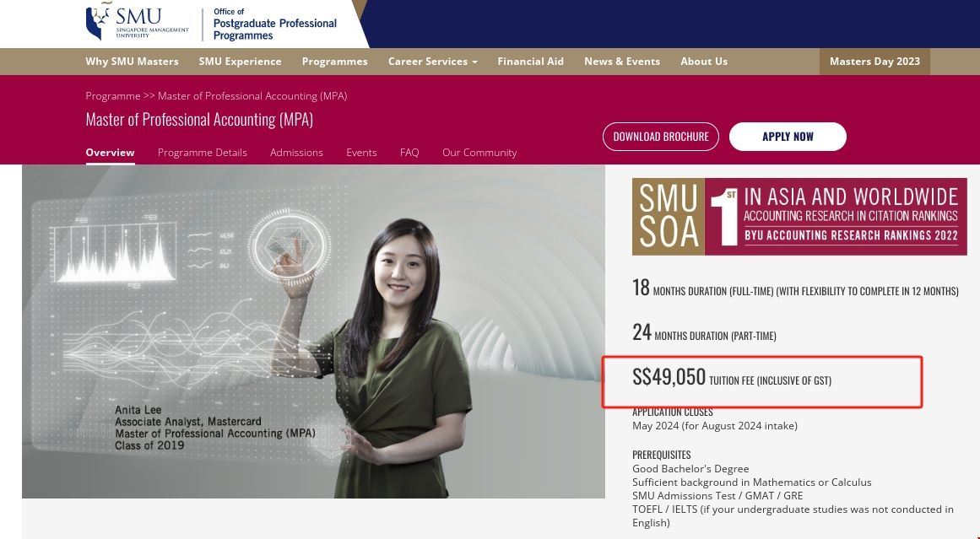Viewport: 980px width, 539px height.
Task: Visit the Financial Aid section
Action: pos(530,61)
